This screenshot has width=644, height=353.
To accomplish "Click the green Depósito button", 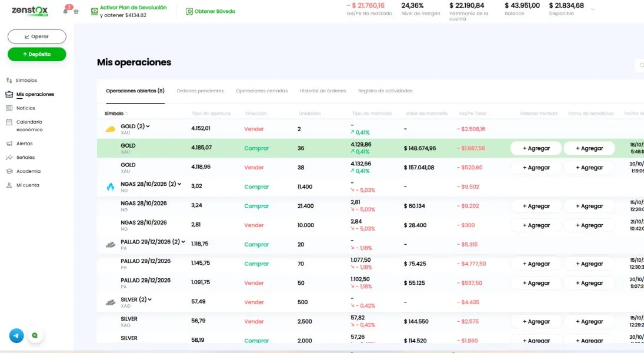I will pos(37,54).
